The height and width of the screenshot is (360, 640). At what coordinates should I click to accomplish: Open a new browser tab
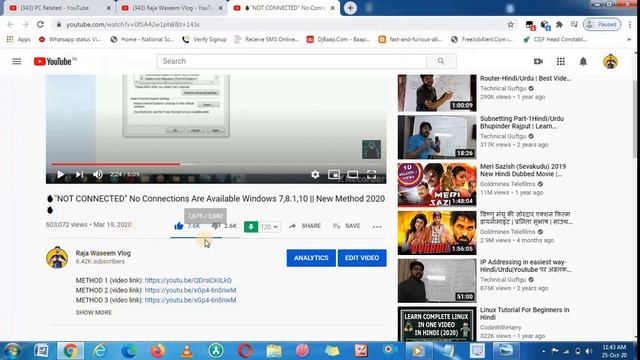pyautogui.click(x=350, y=8)
